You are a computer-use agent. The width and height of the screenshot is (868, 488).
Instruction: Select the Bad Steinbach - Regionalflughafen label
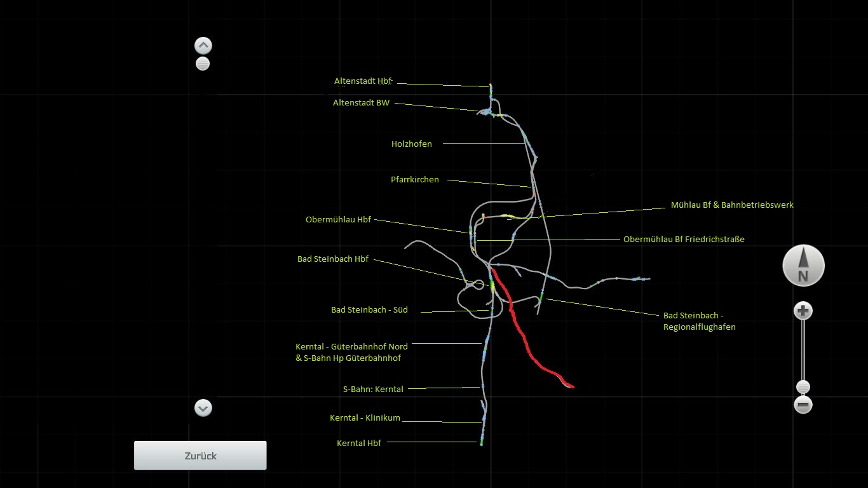point(700,321)
